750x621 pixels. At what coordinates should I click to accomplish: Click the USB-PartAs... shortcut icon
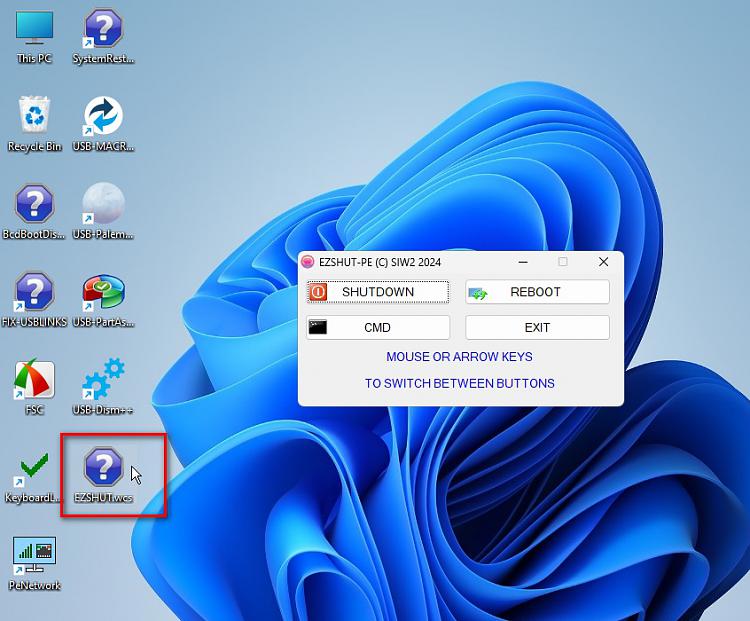[103, 292]
